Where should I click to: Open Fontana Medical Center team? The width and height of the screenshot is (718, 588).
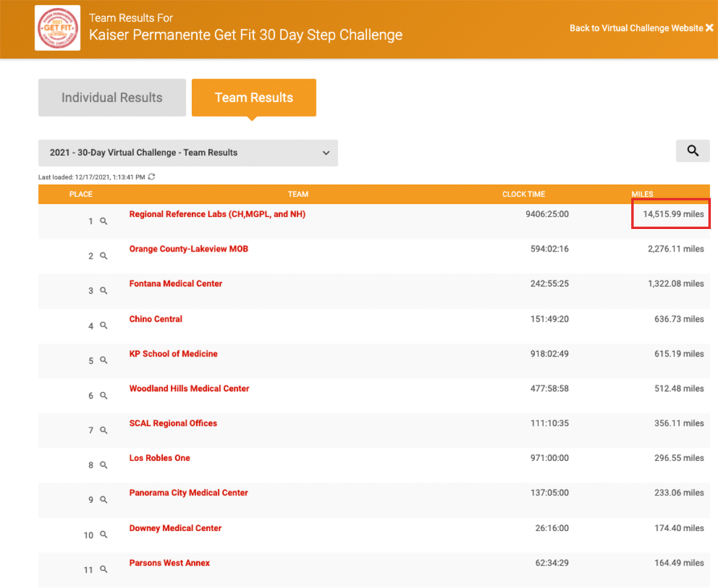point(176,284)
